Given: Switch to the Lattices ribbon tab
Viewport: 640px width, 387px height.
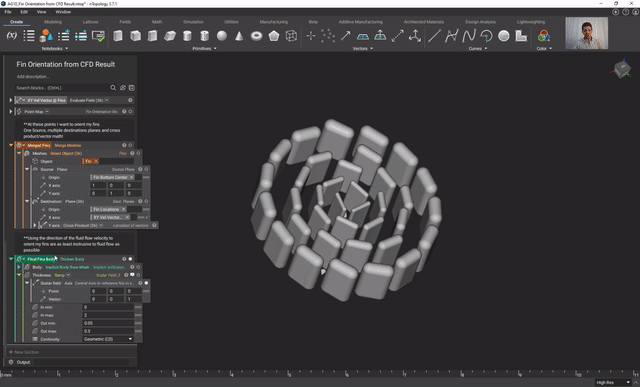Looking at the screenshot, I should (90, 22).
